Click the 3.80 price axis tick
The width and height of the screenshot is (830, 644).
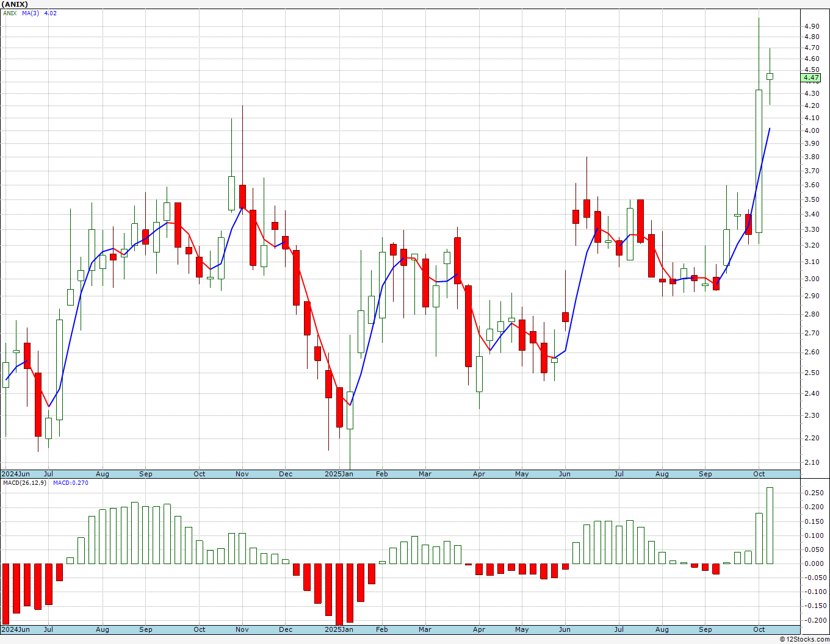point(812,157)
